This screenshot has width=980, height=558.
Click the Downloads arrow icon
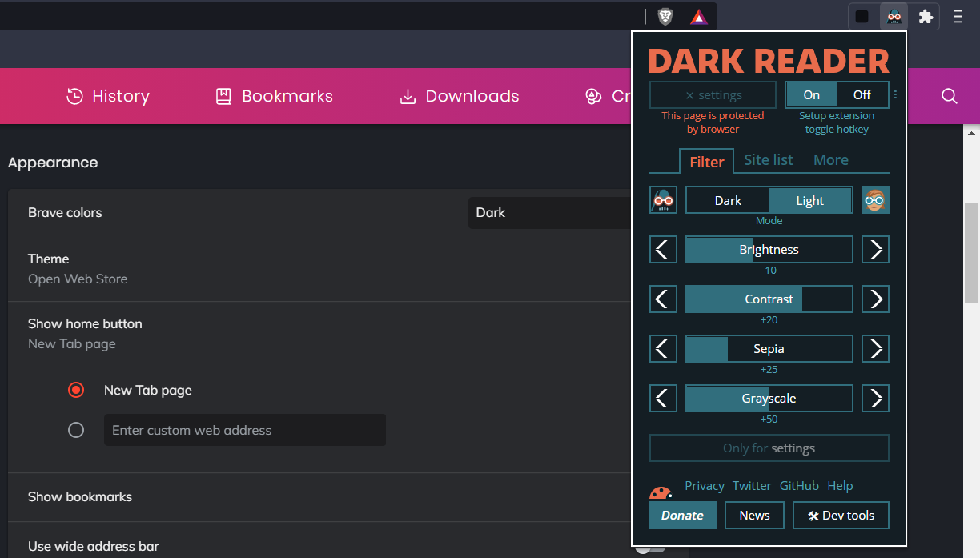pyautogui.click(x=408, y=96)
